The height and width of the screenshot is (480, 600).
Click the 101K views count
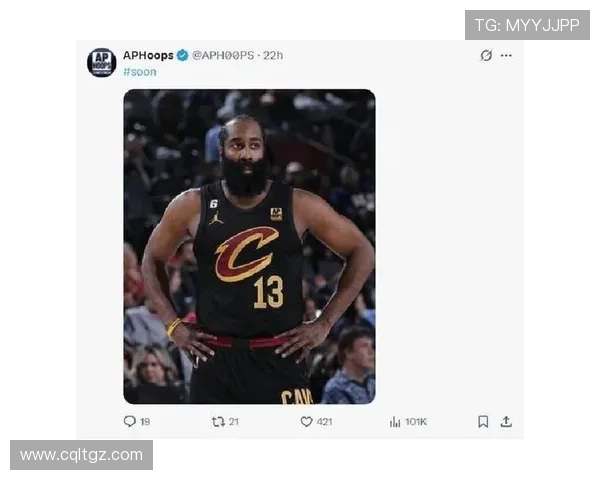(416, 422)
